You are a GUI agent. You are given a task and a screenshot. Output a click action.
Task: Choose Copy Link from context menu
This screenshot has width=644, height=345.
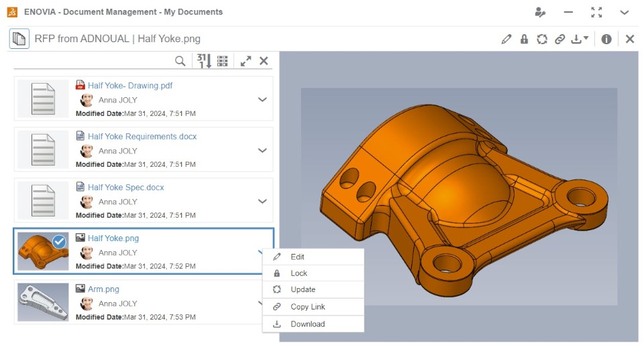pos(313,307)
